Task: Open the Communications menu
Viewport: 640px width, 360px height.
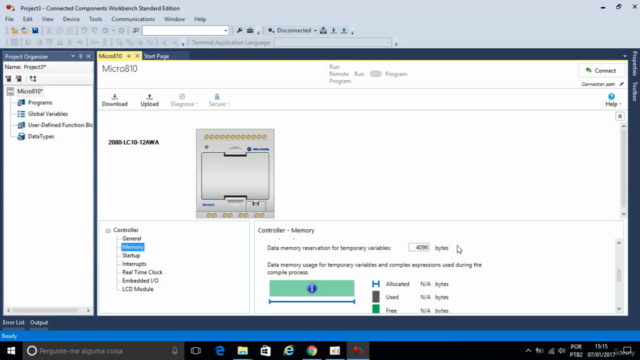Action: pyautogui.click(x=133, y=19)
